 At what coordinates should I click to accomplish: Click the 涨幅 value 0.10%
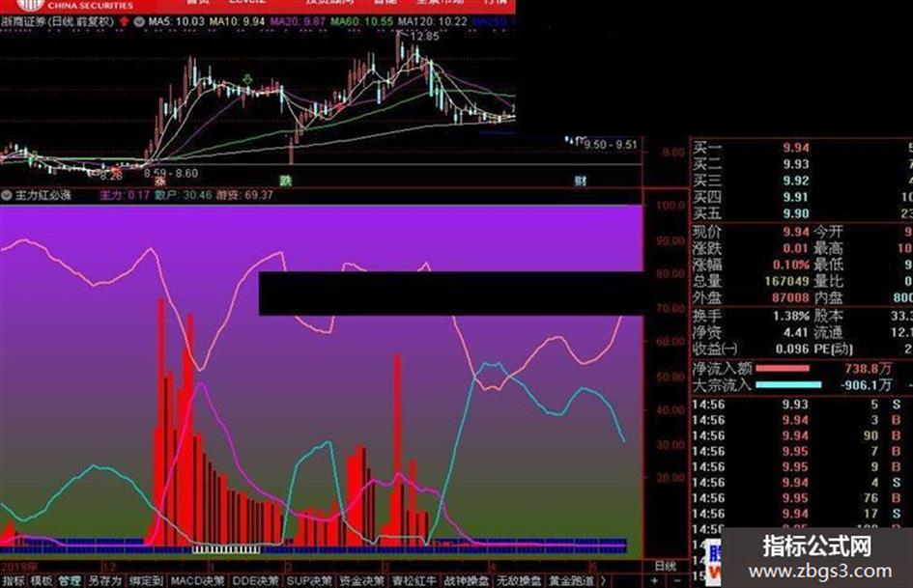(791, 265)
